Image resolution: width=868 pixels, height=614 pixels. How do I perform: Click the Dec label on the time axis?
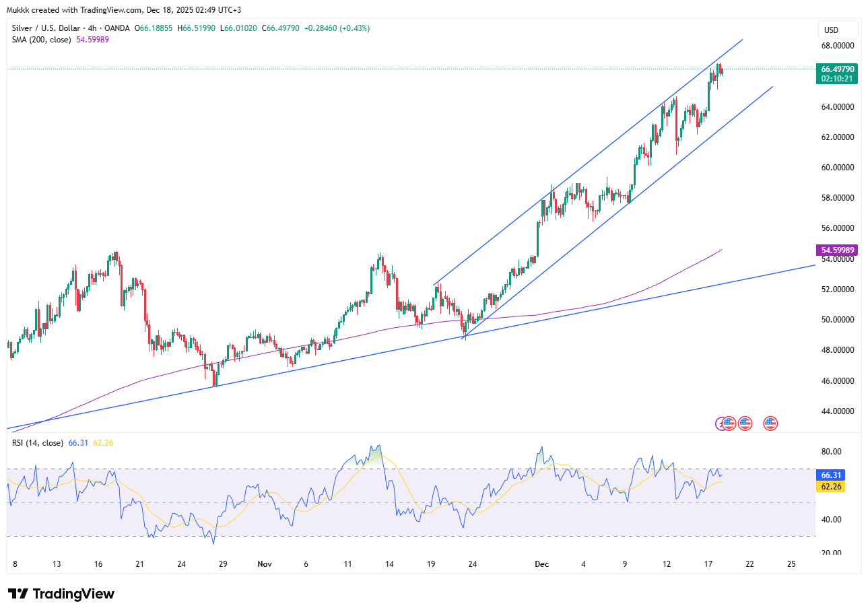pos(541,564)
